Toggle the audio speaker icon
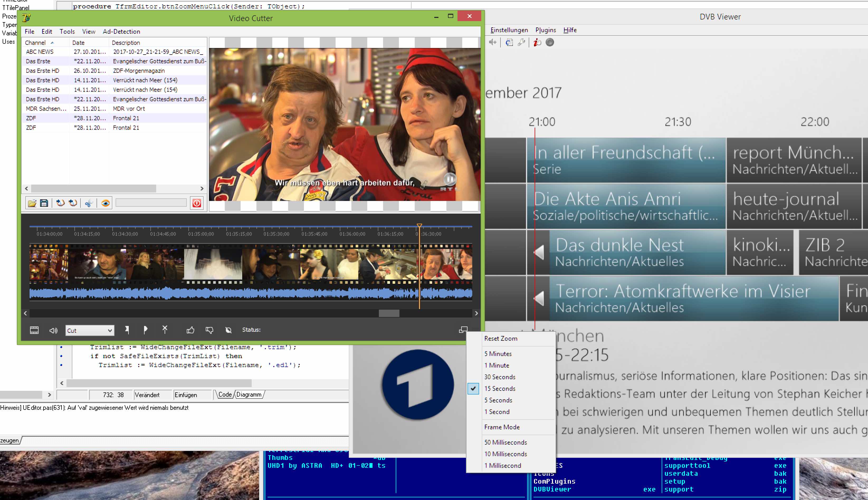 point(53,330)
